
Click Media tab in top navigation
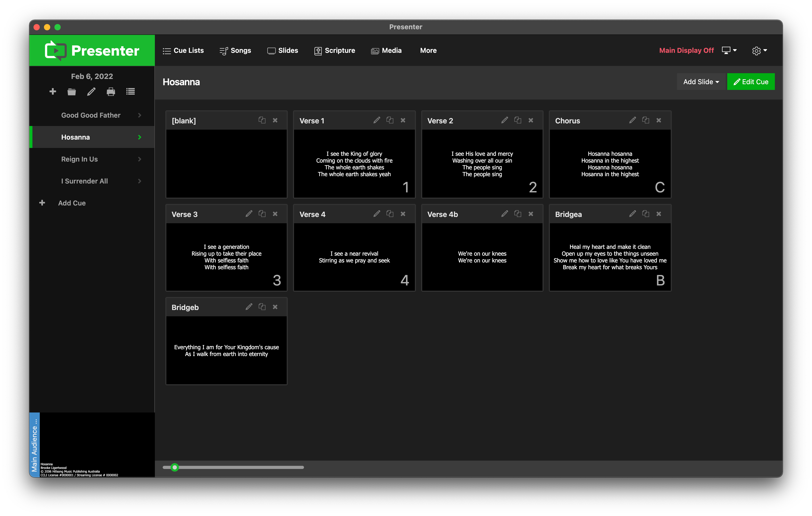point(386,50)
